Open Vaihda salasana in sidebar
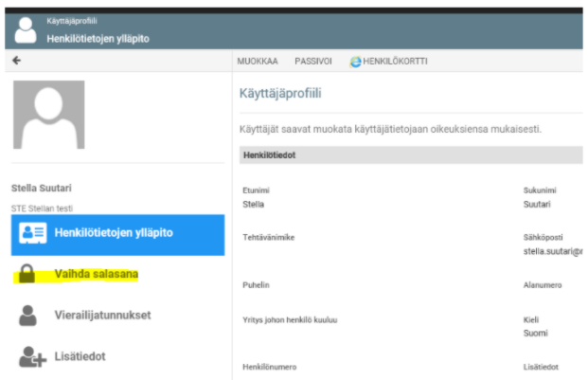The image size is (588, 380). 97,275
